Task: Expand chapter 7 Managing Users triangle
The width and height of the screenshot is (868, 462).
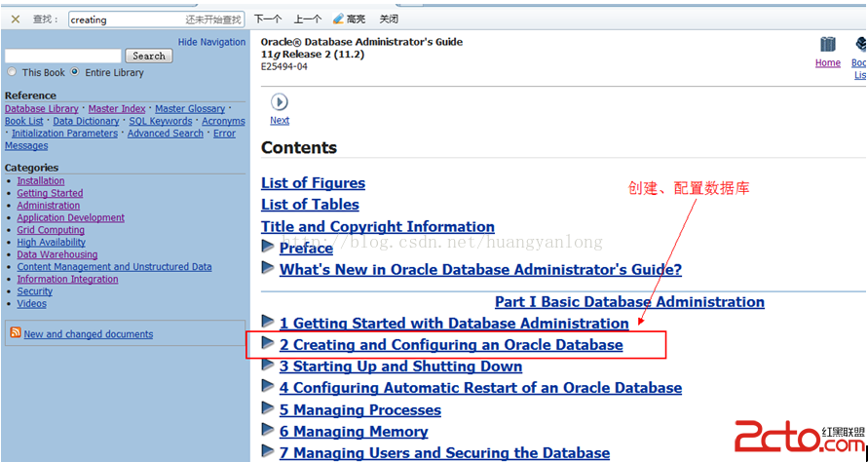Action: (x=268, y=451)
